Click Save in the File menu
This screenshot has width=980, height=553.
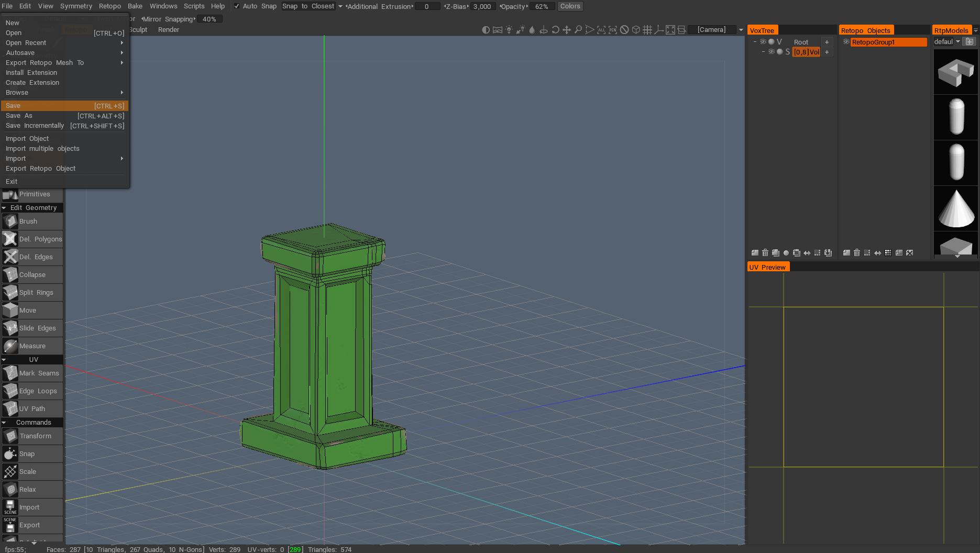coord(64,106)
